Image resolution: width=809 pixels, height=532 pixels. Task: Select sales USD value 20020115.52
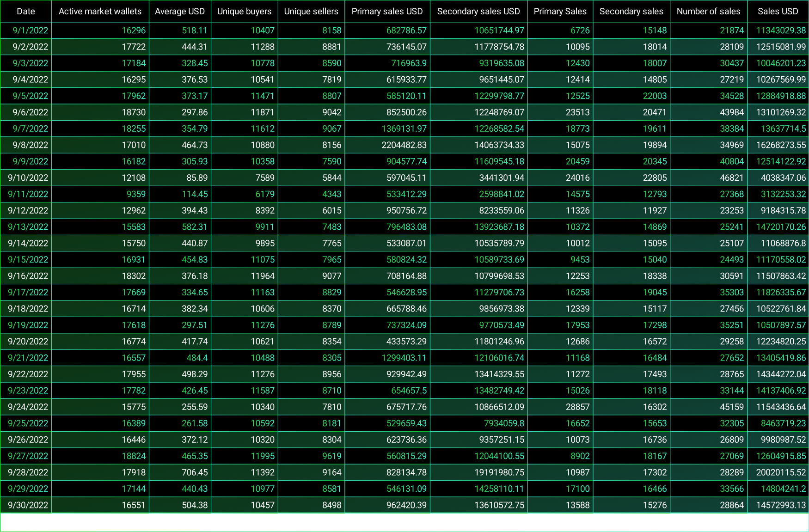click(778, 472)
